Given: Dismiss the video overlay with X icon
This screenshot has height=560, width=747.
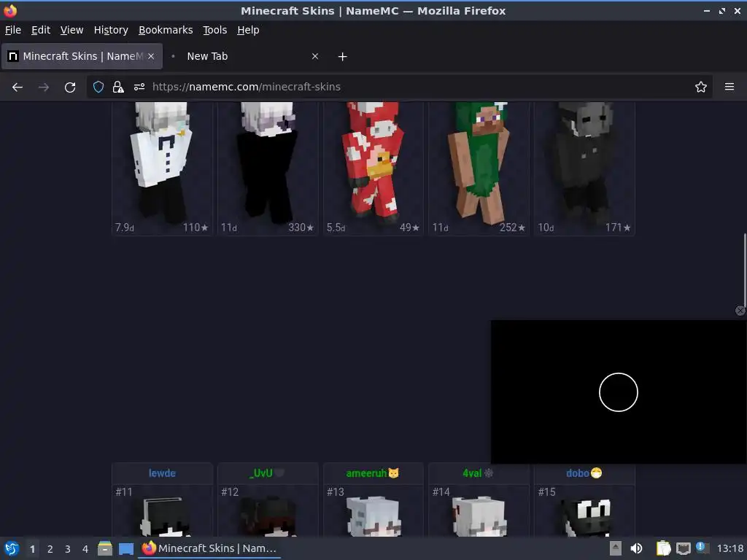Looking at the screenshot, I should click(x=740, y=311).
